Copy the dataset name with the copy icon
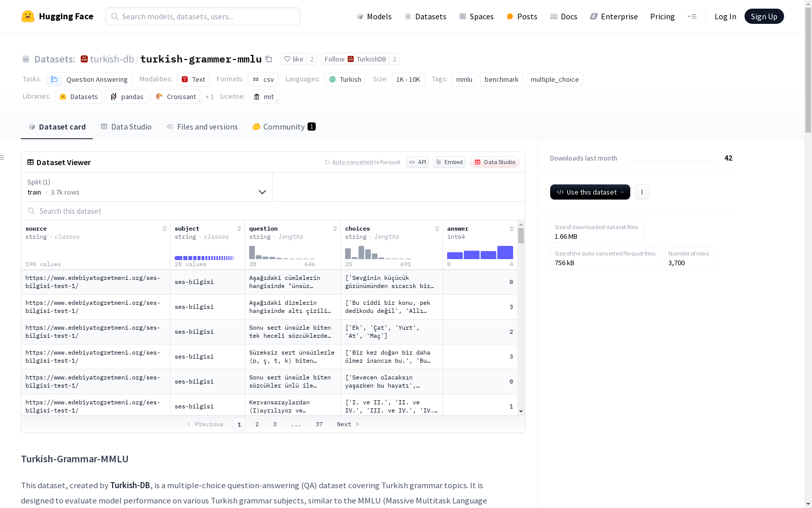The image size is (812, 508). [x=269, y=59]
